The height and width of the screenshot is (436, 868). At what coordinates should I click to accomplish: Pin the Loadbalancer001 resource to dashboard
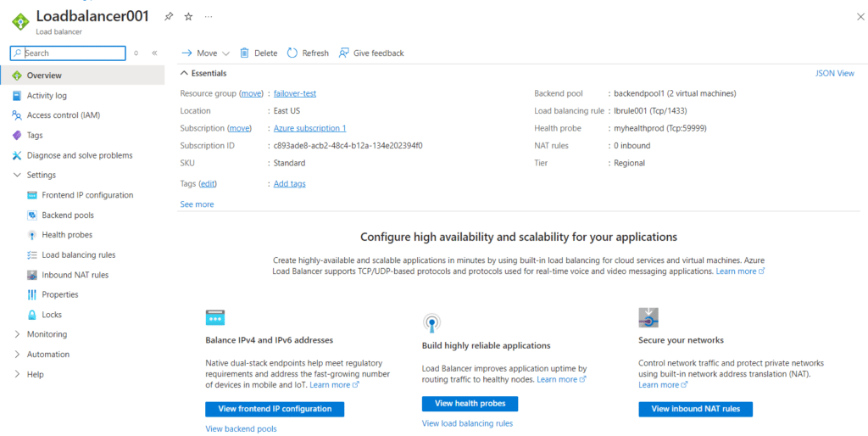click(x=169, y=16)
